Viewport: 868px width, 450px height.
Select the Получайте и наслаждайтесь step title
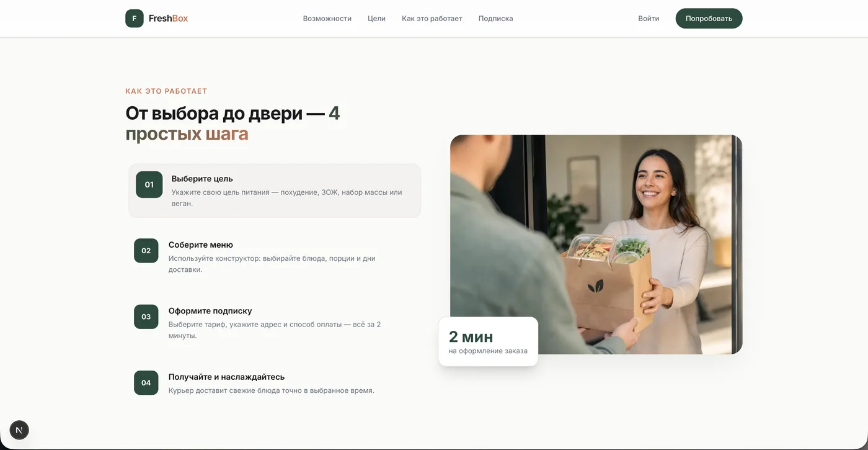pyautogui.click(x=226, y=377)
